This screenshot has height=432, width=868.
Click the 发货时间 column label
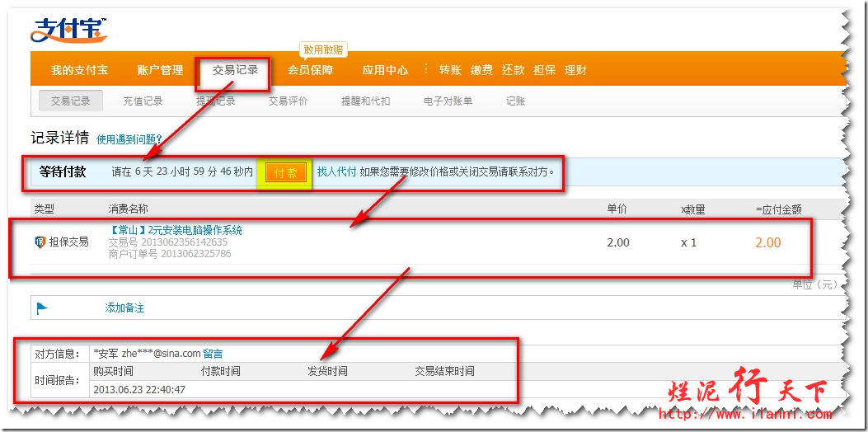(x=327, y=371)
